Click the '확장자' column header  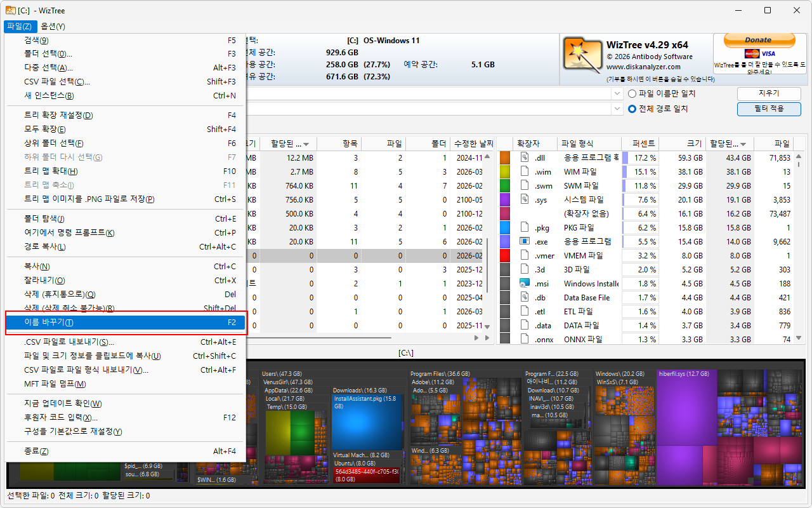click(536, 144)
